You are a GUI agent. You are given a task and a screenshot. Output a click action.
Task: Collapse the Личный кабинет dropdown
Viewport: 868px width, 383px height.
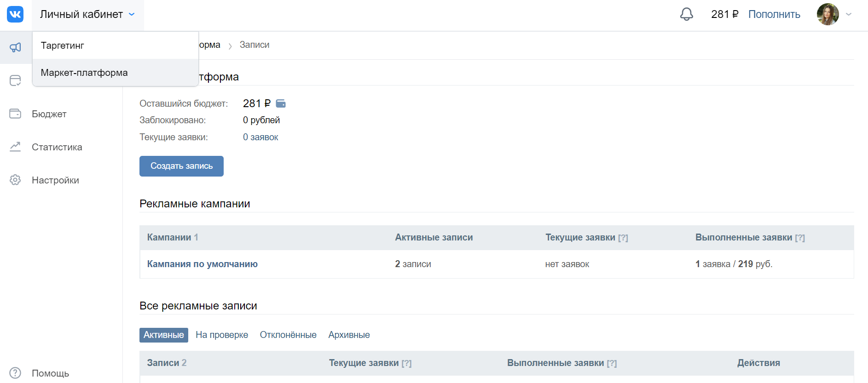coord(87,15)
